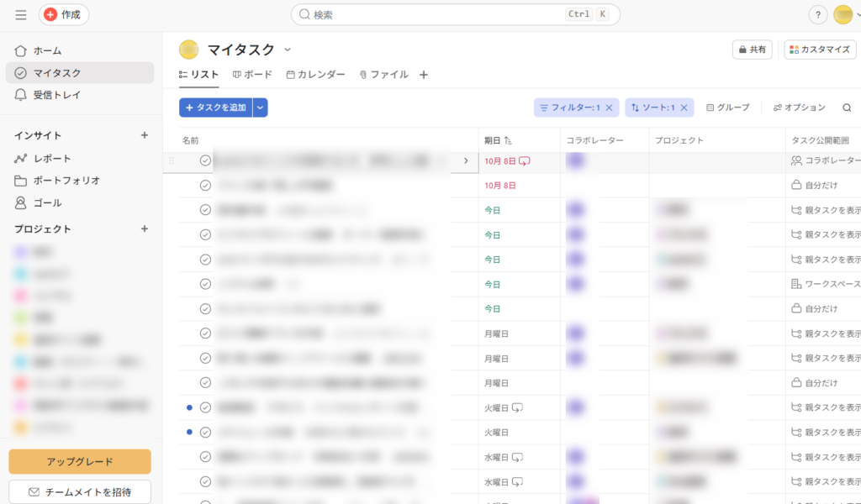Click the search magnifier icon in toolbar
Viewport: 861px width, 504px height.
(x=846, y=108)
